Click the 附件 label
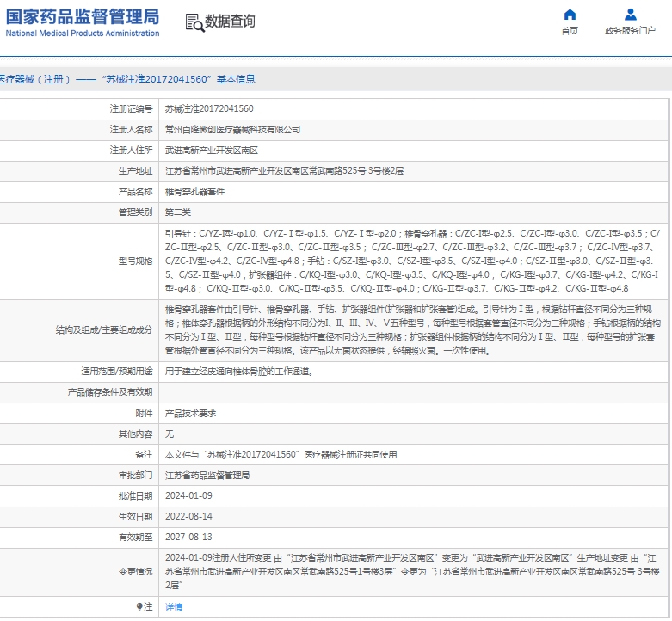The height and width of the screenshot is (621, 672). (x=144, y=414)
